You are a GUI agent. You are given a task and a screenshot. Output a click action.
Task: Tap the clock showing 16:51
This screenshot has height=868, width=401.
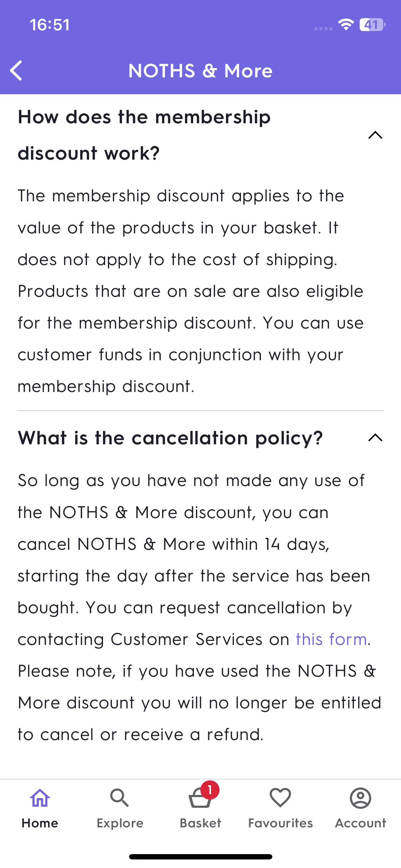pyautogui.click(x=50, y=25)
